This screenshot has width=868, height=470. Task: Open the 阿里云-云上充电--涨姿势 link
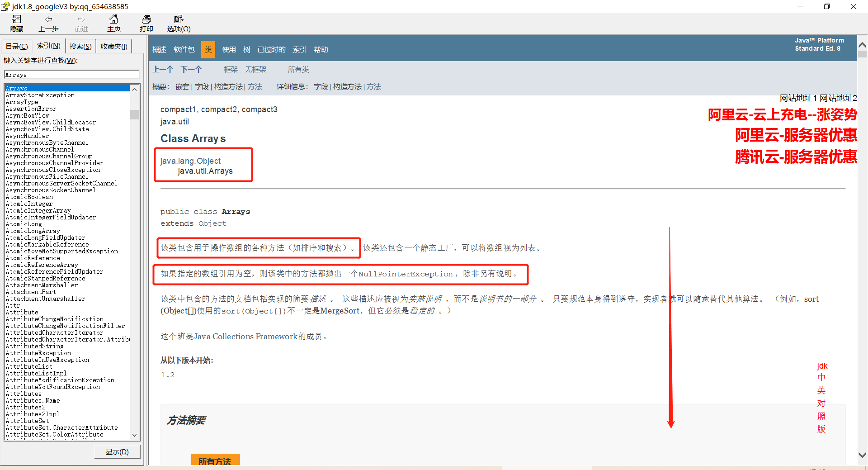tap(783, 115)
